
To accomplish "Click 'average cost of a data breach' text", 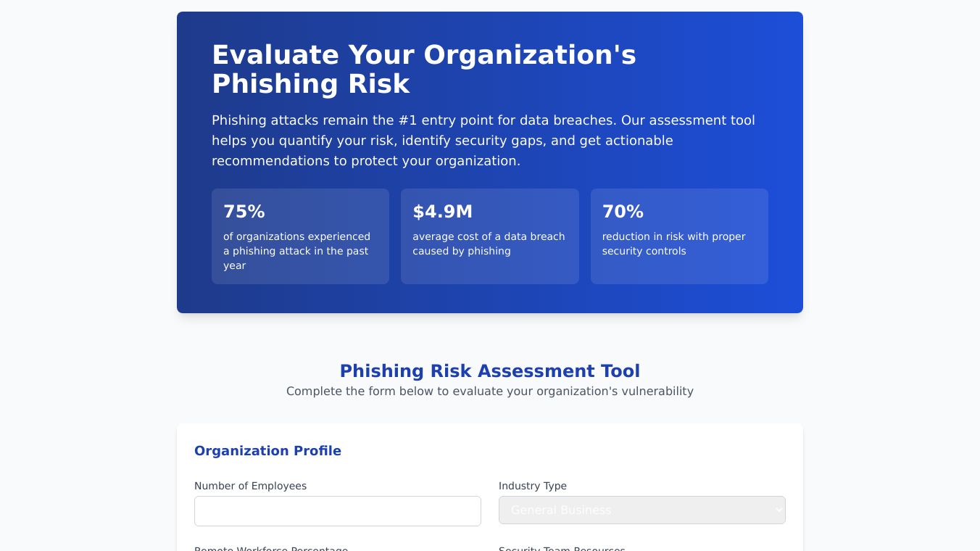I will 488,244.
